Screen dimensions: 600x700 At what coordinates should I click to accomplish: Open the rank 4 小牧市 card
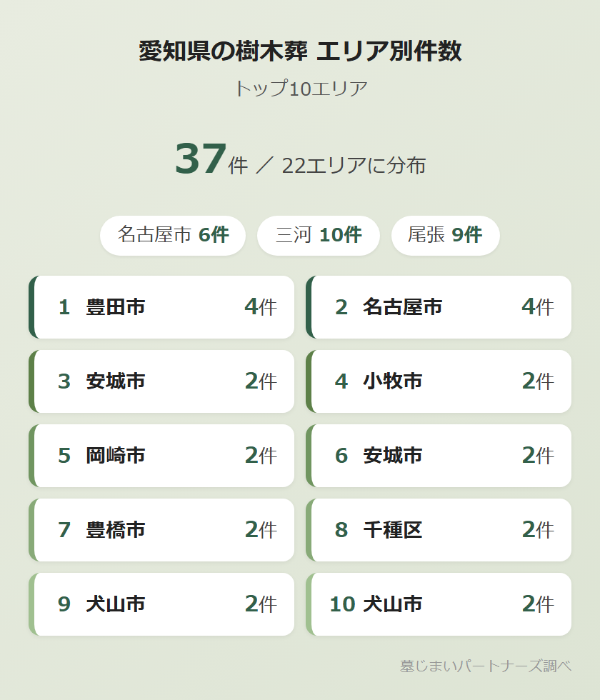pyautogui.click(x=439, y=381)
